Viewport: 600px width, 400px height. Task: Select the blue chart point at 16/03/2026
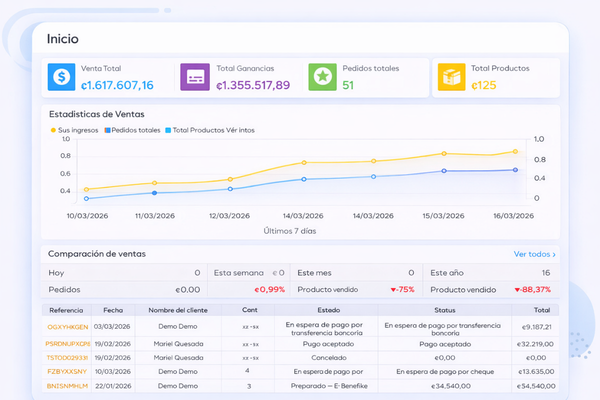click(515, 170)
